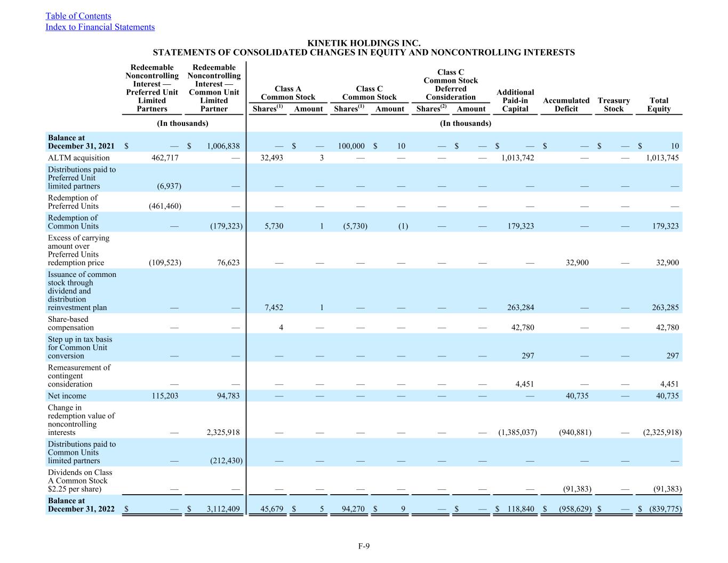
Task: Click the "KINETIK HOLDINGS INC." title
Action: 364,43
